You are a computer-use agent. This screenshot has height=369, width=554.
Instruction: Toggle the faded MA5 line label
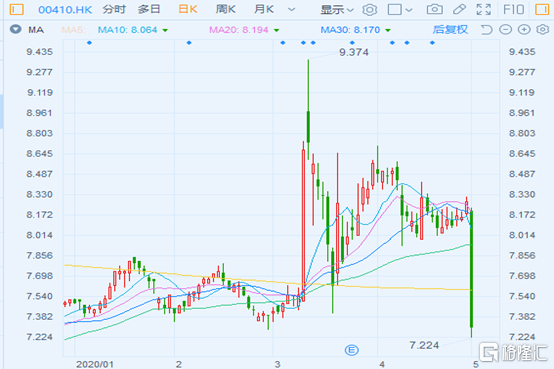[x=73, y=30]
